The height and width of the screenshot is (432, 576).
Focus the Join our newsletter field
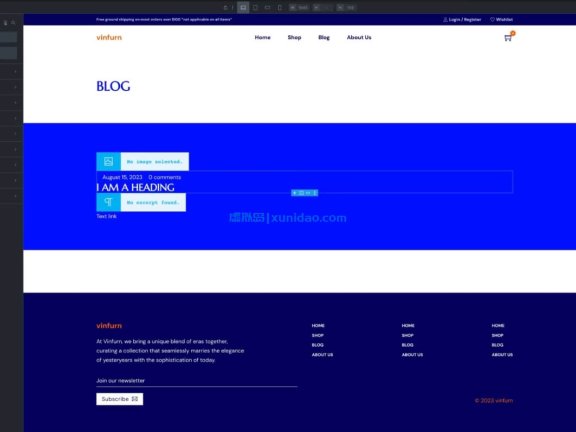197,381
